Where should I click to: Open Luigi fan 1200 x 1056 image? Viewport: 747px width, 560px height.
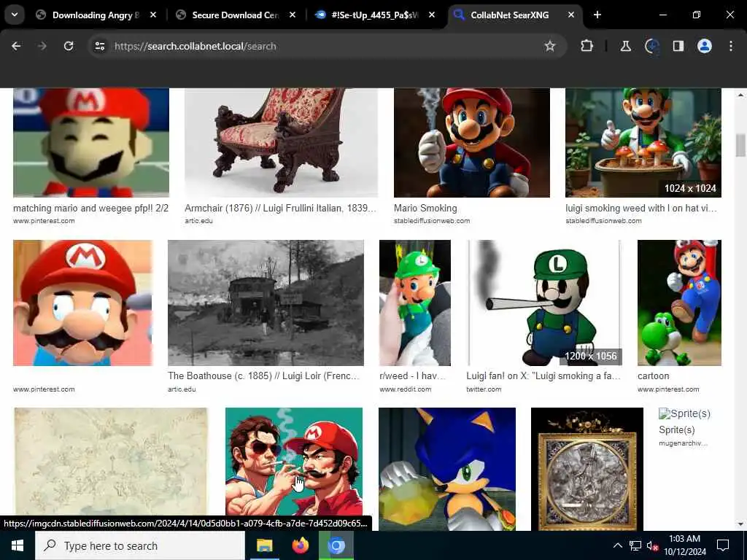pyautogui.click(x=544, y=303)
